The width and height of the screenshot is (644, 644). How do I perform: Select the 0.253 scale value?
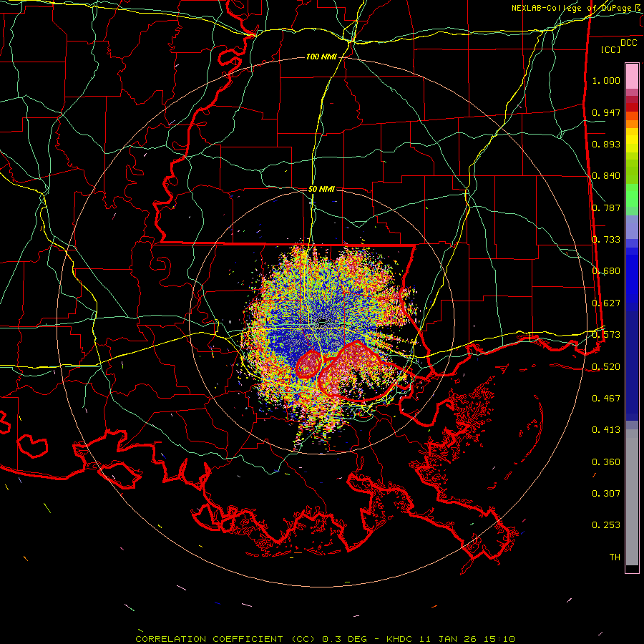click(606, 525)
